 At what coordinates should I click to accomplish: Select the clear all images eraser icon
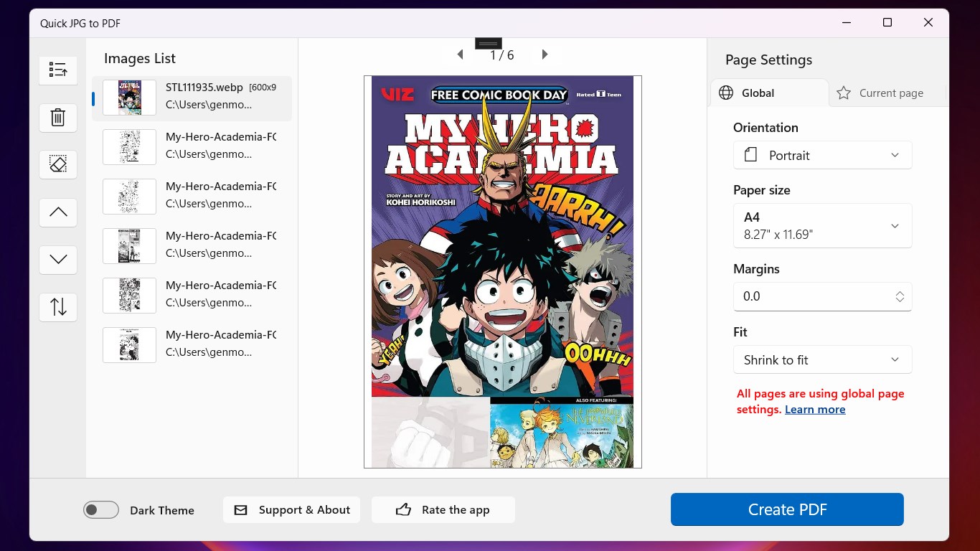pos(57,164)
